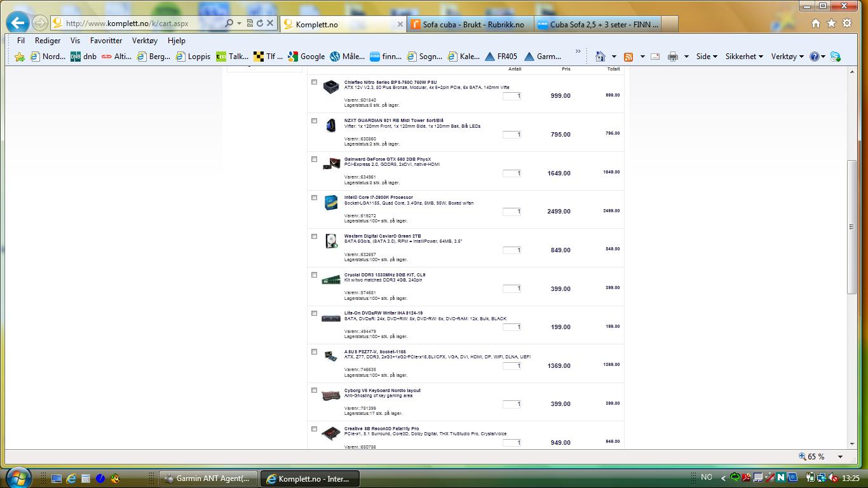Click the Gainward GeForce graphics card thumbnail

[x=330, y=164]
